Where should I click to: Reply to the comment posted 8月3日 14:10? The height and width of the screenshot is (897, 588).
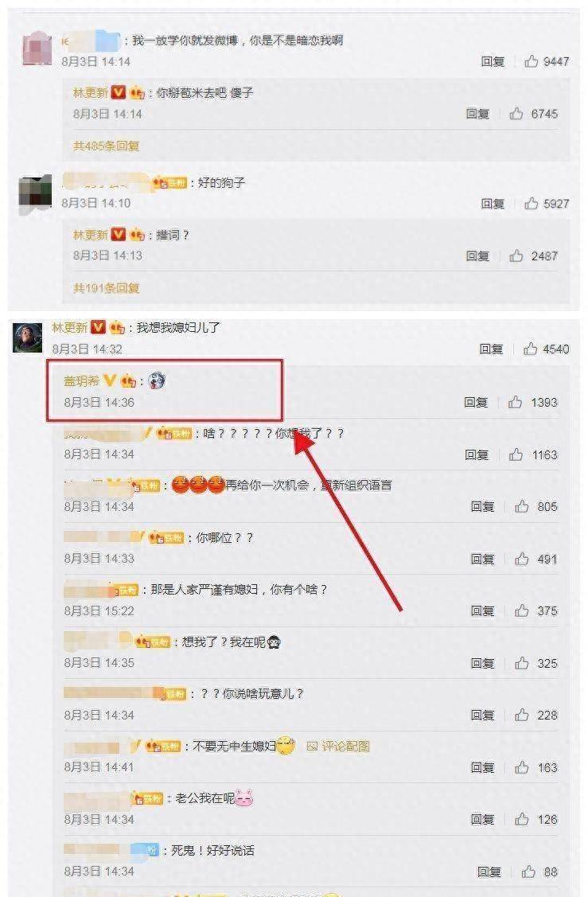pos(493,203)
